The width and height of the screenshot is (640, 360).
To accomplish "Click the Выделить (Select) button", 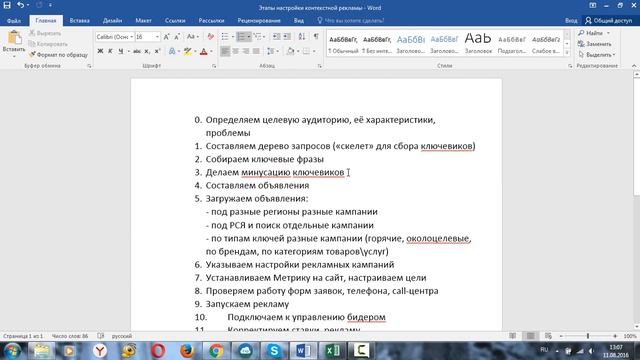I will pos(596,55).
